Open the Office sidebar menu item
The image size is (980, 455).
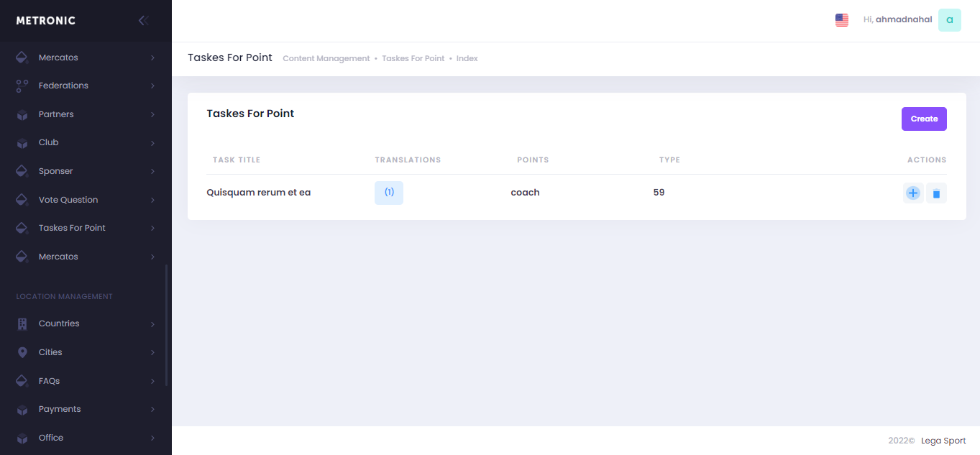click(x=51, y=438)
